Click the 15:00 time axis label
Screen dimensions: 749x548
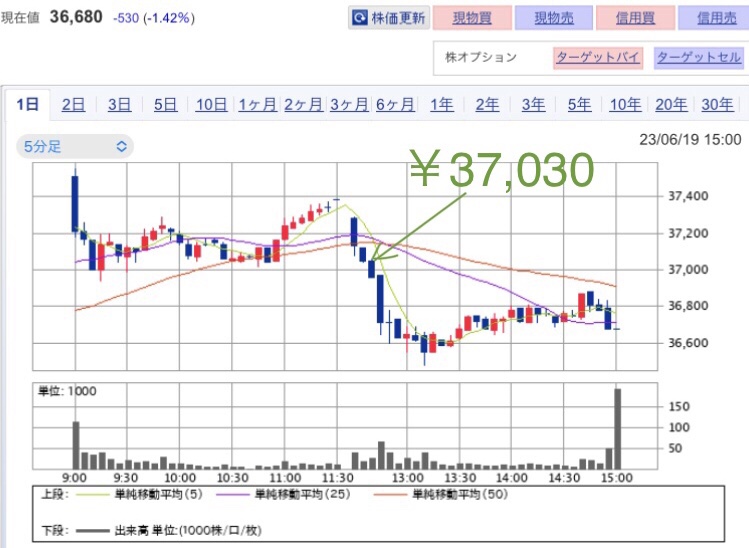(617, 478)
